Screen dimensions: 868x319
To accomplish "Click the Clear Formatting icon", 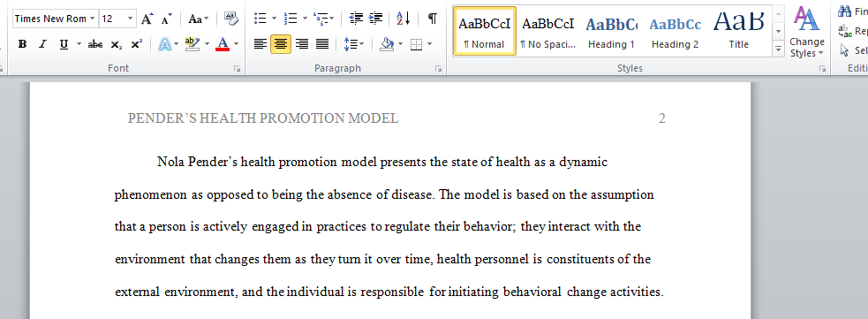I will pyautogui.click(x=230, y=19).
